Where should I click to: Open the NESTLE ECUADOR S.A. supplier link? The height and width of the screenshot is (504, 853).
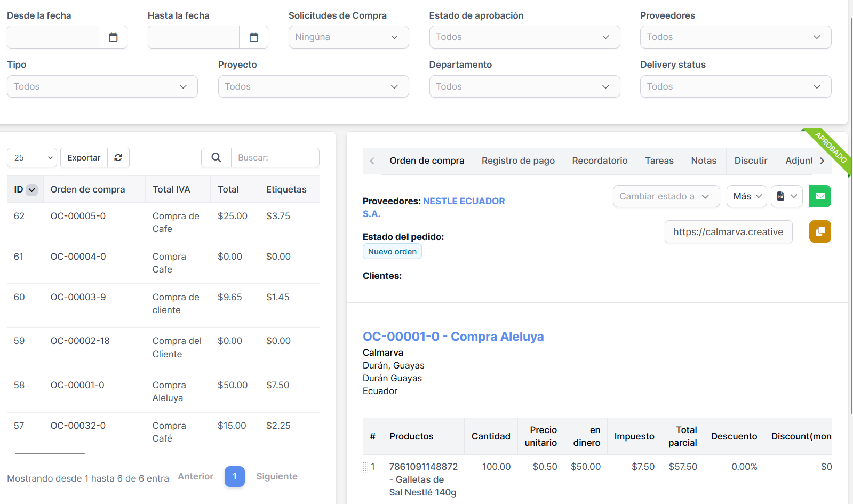coord(463,201)
